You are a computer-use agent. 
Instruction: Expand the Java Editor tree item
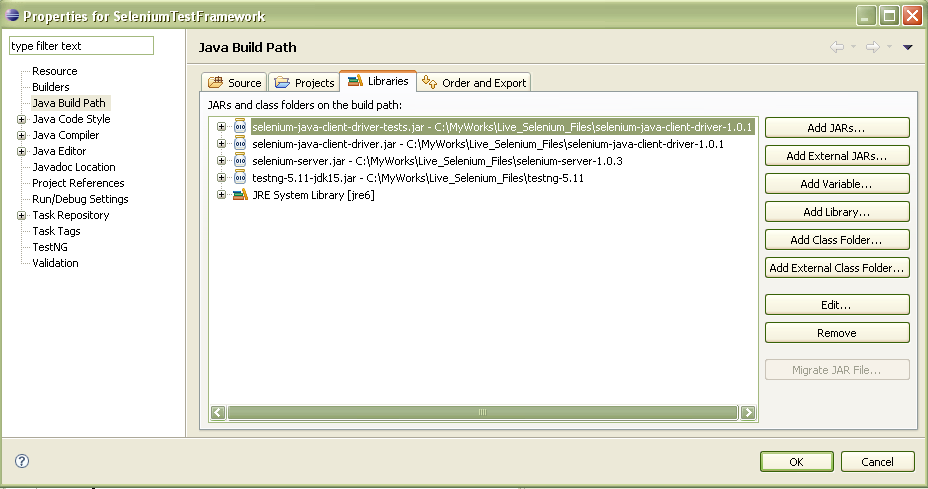[x=21, y=152]
